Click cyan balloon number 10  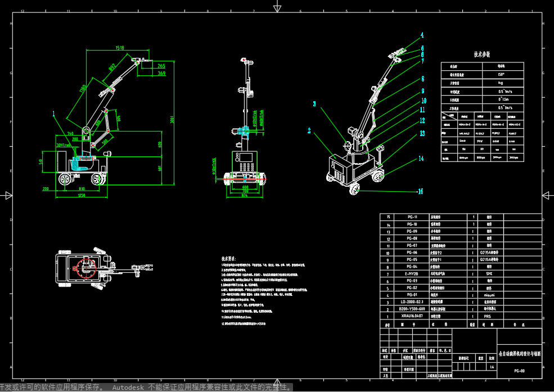coord(424,101)
